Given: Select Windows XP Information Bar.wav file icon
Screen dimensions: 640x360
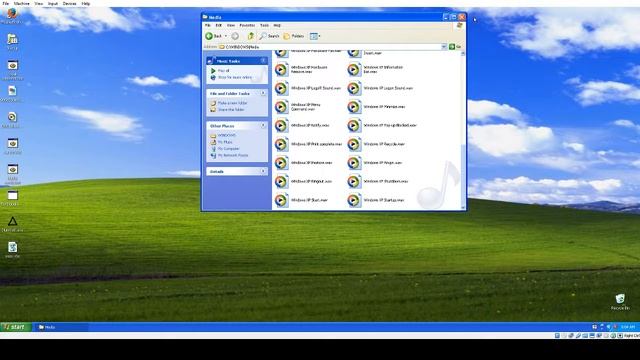Looking at the screenshot, I should (x=354, y=69).
